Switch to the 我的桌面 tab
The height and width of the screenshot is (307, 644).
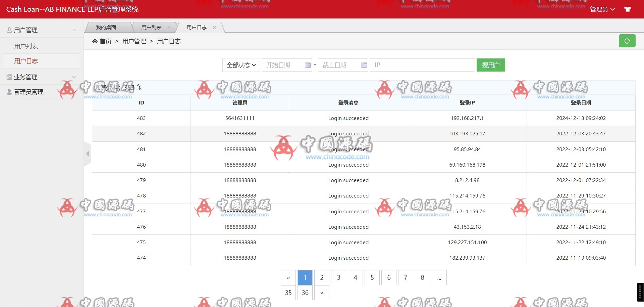[106, 28]
